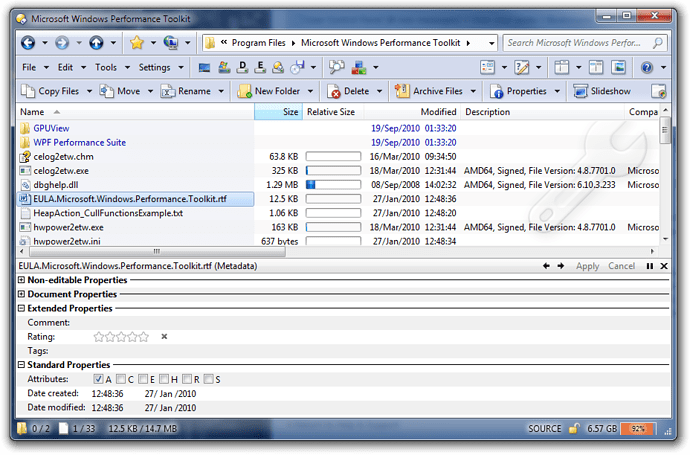Viewport: 690px width, 455px height.
Task: Click the Copy Files button
Action: tap(50, 91)
